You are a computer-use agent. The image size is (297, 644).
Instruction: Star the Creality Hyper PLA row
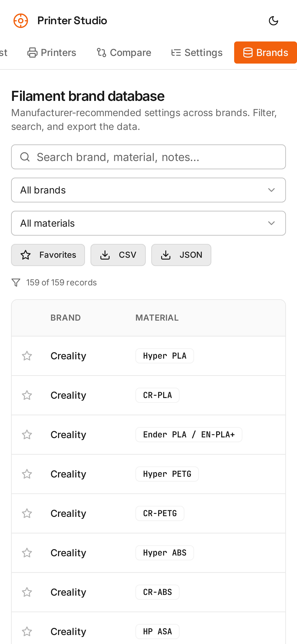(27, 356)
